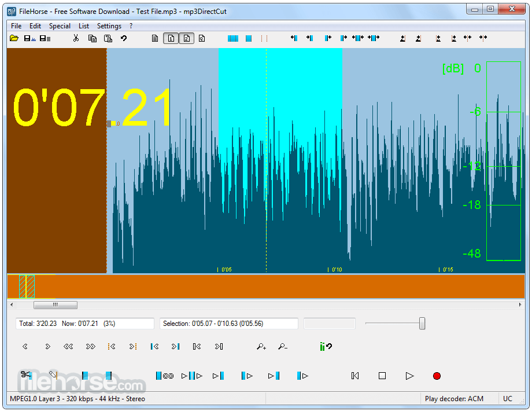Viewport: 532px width, 411px height.
Task: Jump forward with the double right chevron
Action: click(x=91, y=347)
